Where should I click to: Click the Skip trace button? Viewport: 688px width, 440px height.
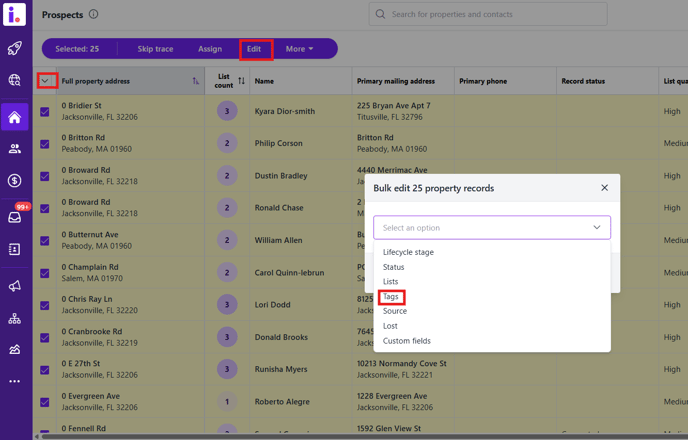pyautogui.click(x=155, y=49)
